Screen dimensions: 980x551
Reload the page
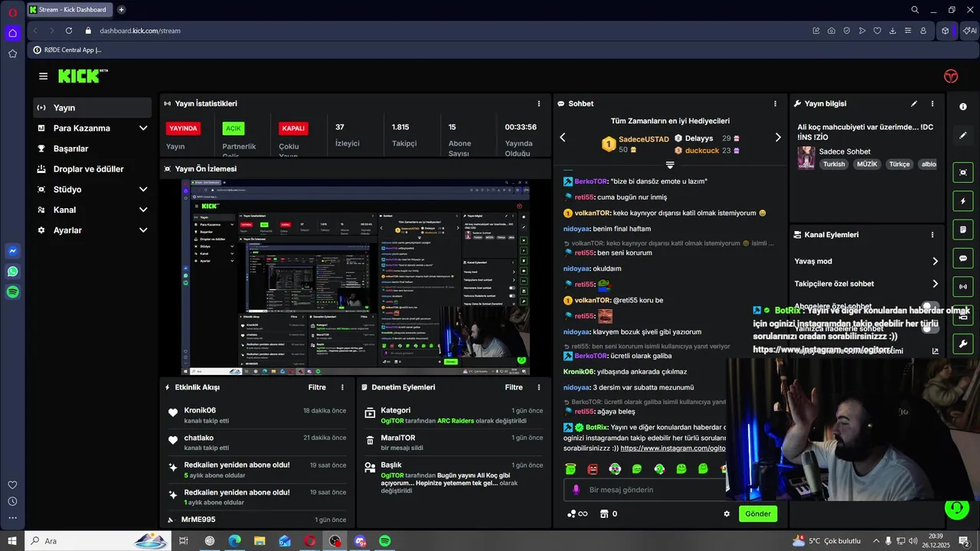(69, 31)
